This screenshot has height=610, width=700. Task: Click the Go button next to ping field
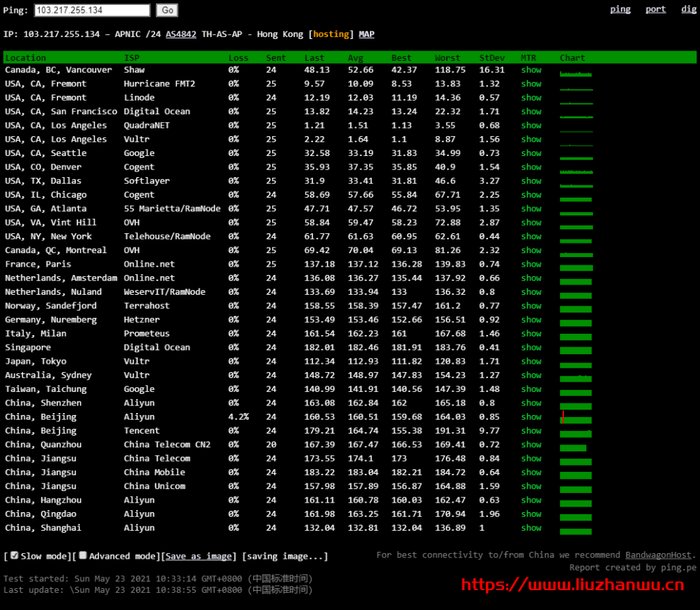167,10
